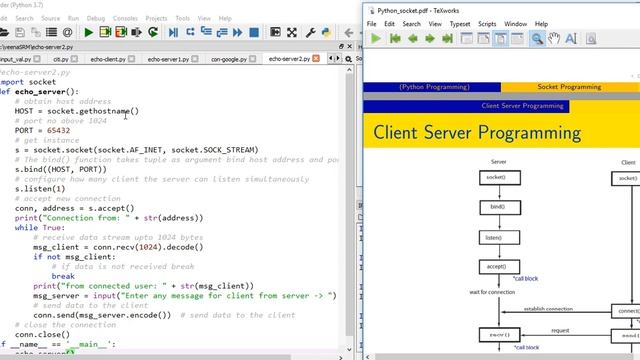Viewport: 640px width, 360px height.
Task: Click TeXworks green Typeset button
Action: (376, 39)
